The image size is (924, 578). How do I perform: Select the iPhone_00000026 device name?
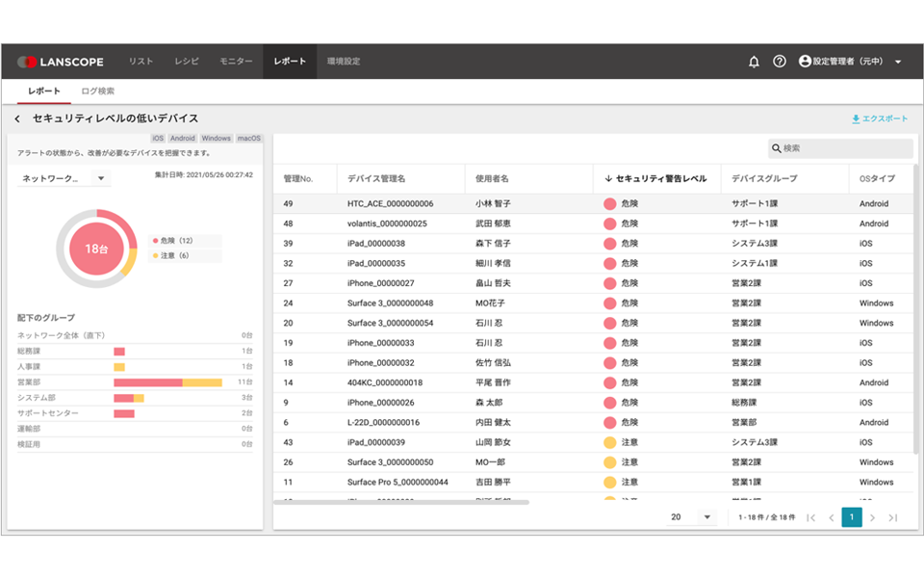coord(381,403)
